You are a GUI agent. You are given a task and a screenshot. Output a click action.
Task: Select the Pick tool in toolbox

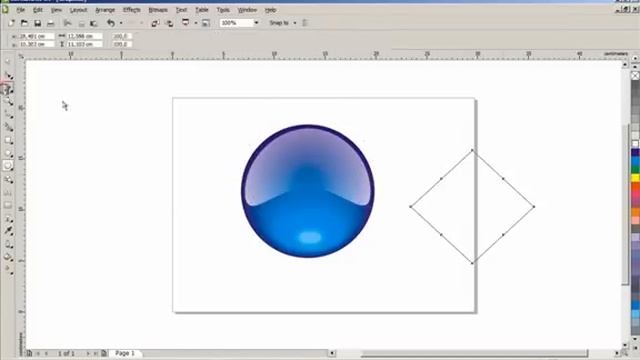[8, 62]
